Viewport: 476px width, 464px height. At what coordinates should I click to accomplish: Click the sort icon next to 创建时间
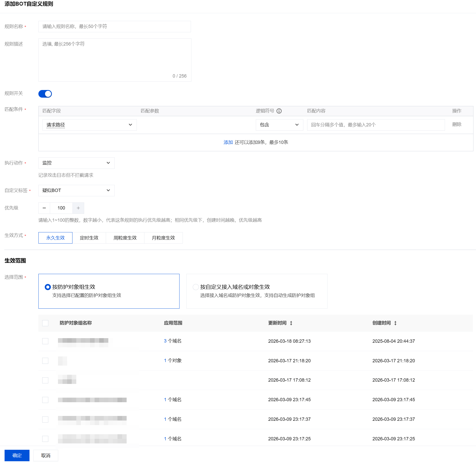click(x=395, y=323)
